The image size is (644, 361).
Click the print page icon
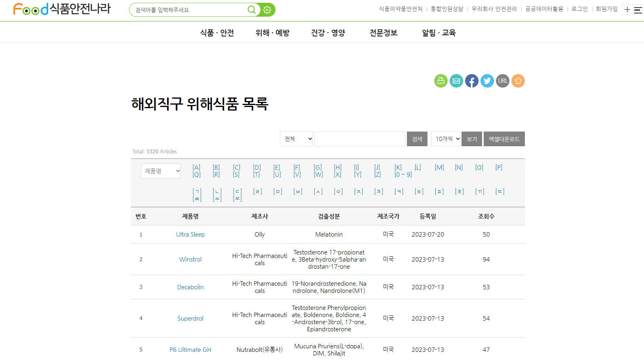pos(441,81)
